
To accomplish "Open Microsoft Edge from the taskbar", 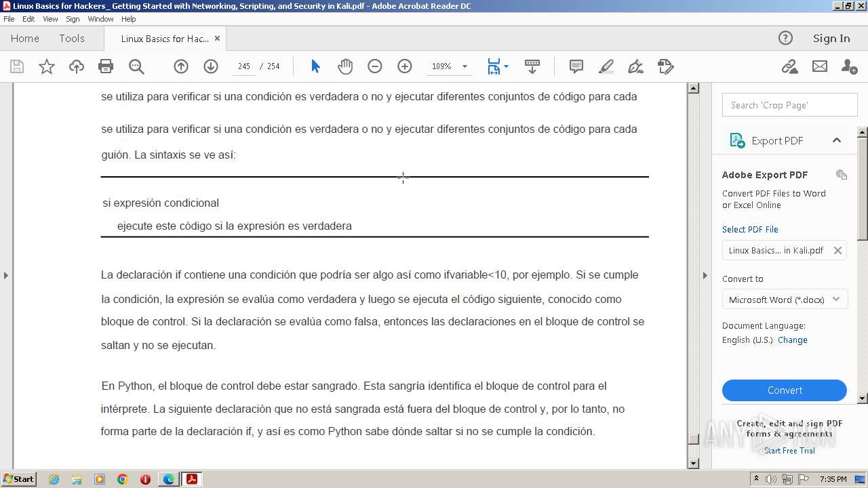I will (x=168, y=479).
